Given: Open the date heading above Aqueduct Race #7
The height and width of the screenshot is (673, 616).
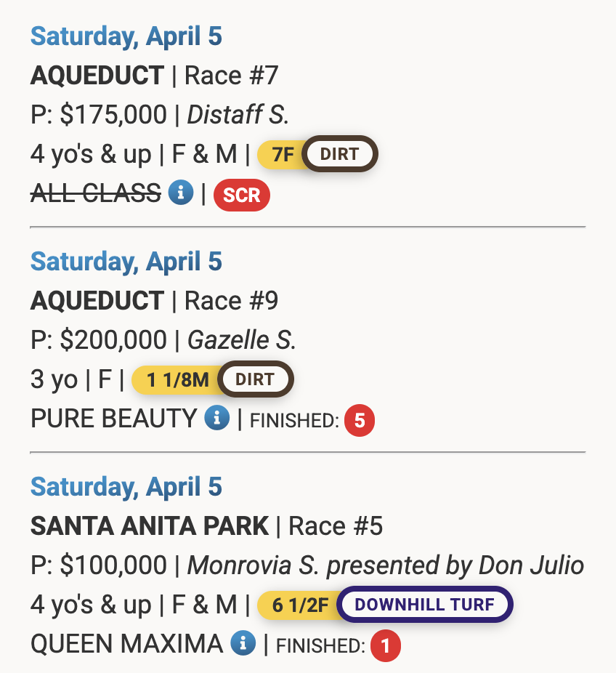Looking at the screenshot, I should 126,36.
